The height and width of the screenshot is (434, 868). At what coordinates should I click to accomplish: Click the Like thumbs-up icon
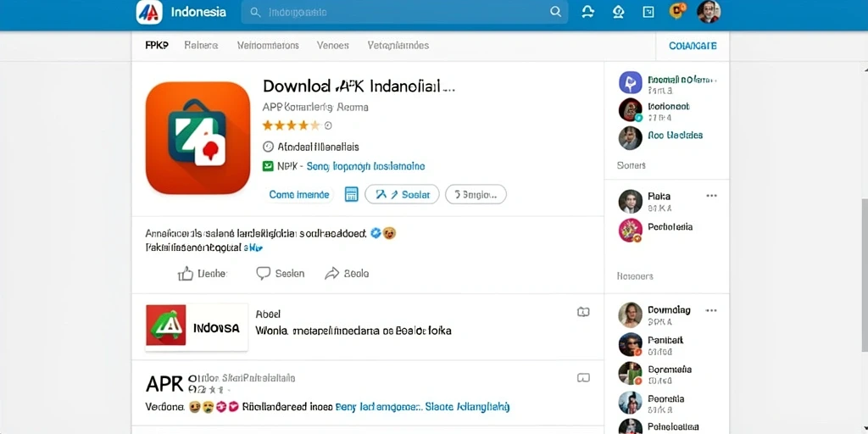pyautogui.click(x=186, y=273)
